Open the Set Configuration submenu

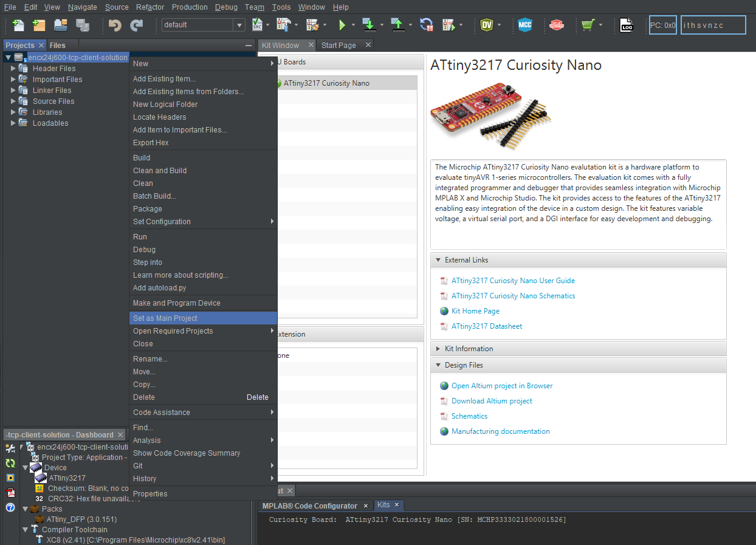pos(203,222)
